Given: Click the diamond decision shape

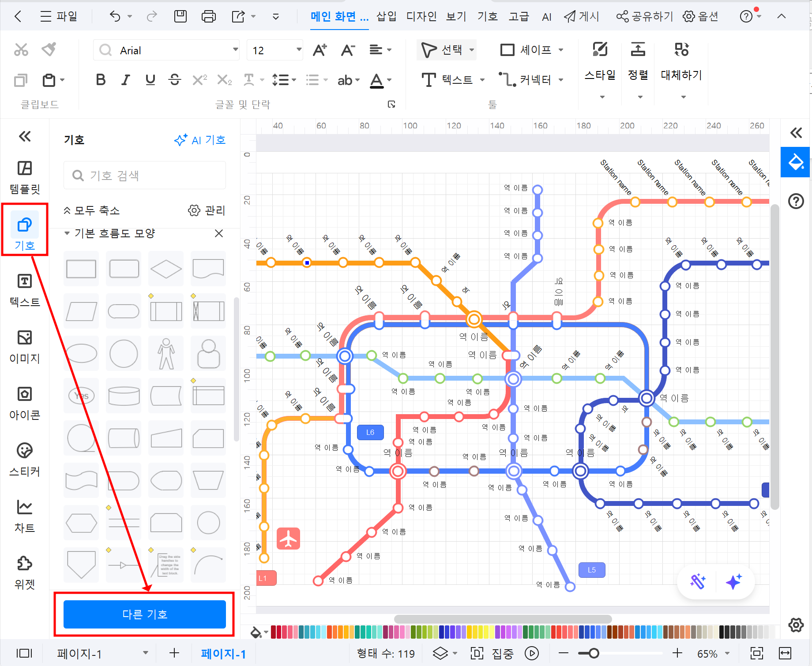Looking at the screenshot, I should point(166,269).
